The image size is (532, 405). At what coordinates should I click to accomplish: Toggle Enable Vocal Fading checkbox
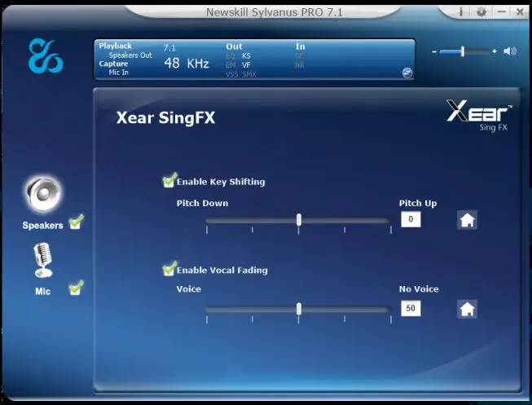(169, 269)
